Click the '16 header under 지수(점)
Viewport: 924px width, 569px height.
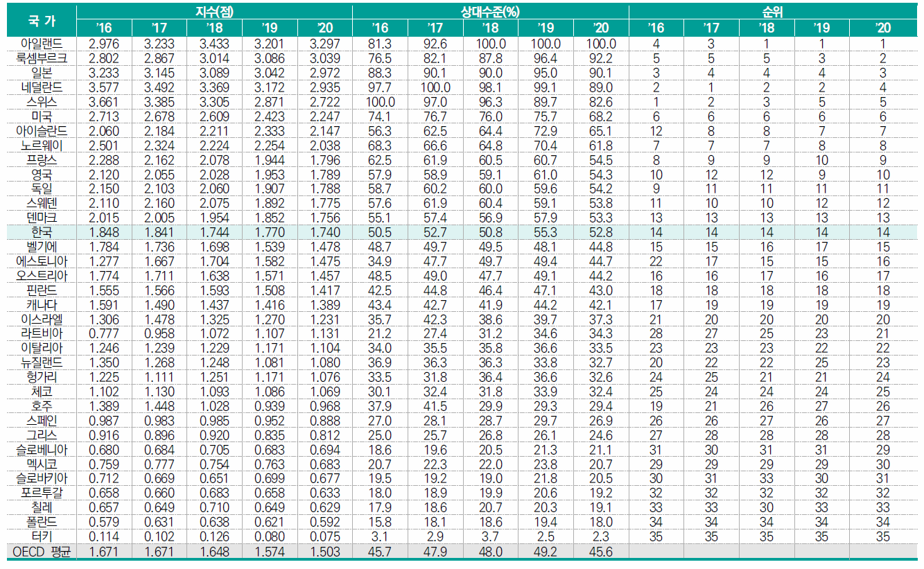(x=104, y=28)
